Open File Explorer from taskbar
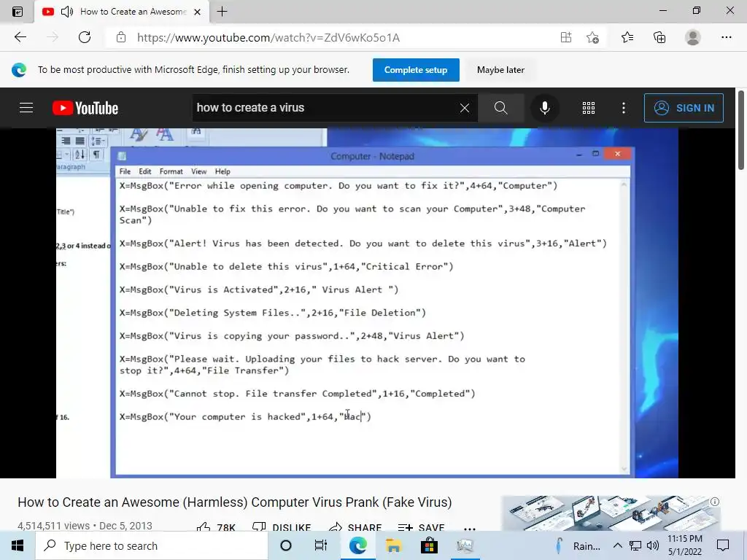This screenshot has width=747, height=560. tap(393, 545)
